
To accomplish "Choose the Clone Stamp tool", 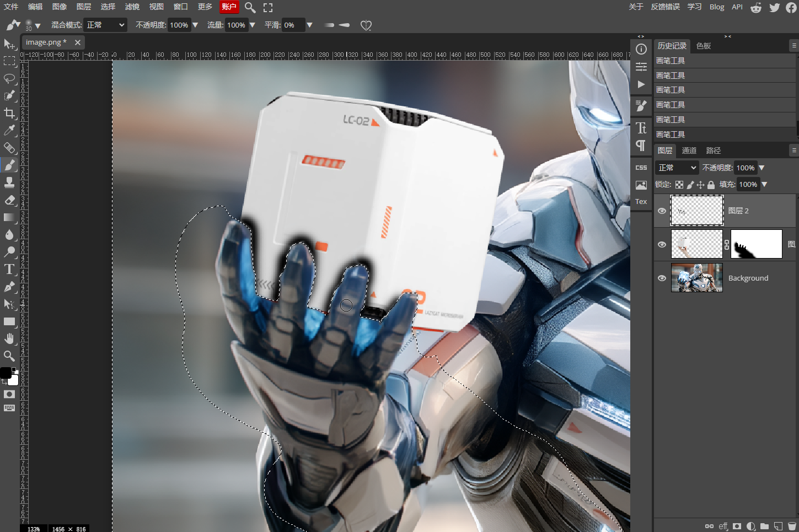I will coord(9,182).
